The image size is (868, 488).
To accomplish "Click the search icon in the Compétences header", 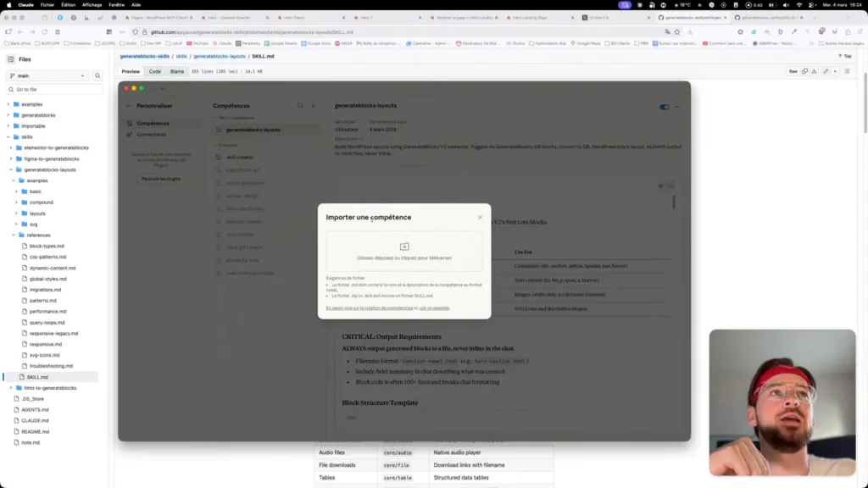I will [x=299, y=106].
